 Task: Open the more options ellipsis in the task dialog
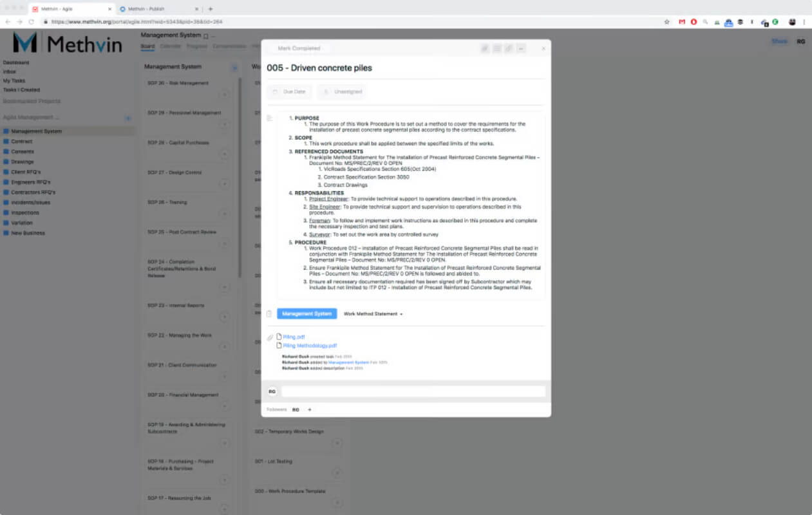(521, 48)
